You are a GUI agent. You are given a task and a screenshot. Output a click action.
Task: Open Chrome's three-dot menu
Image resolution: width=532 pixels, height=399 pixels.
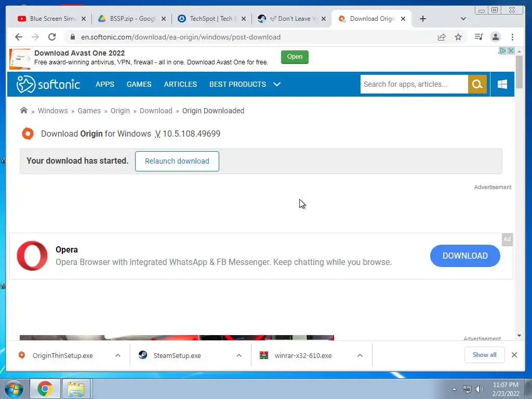(x=512, y=37)
